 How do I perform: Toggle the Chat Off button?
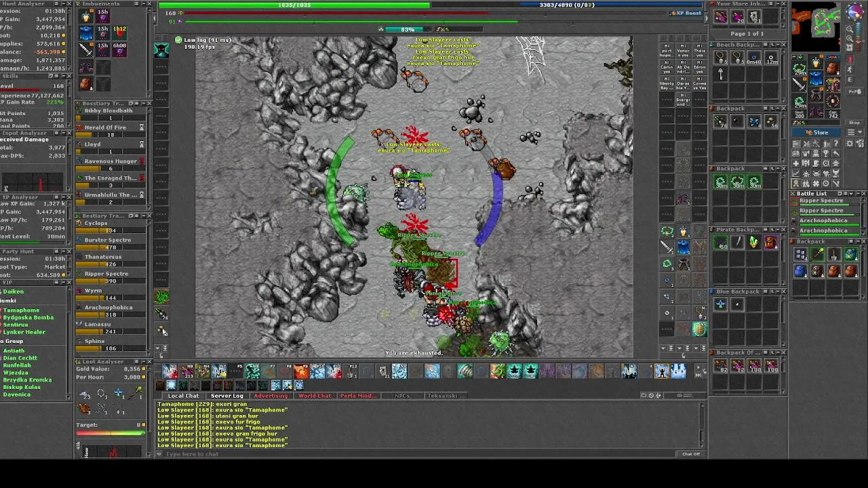(691, 454)
